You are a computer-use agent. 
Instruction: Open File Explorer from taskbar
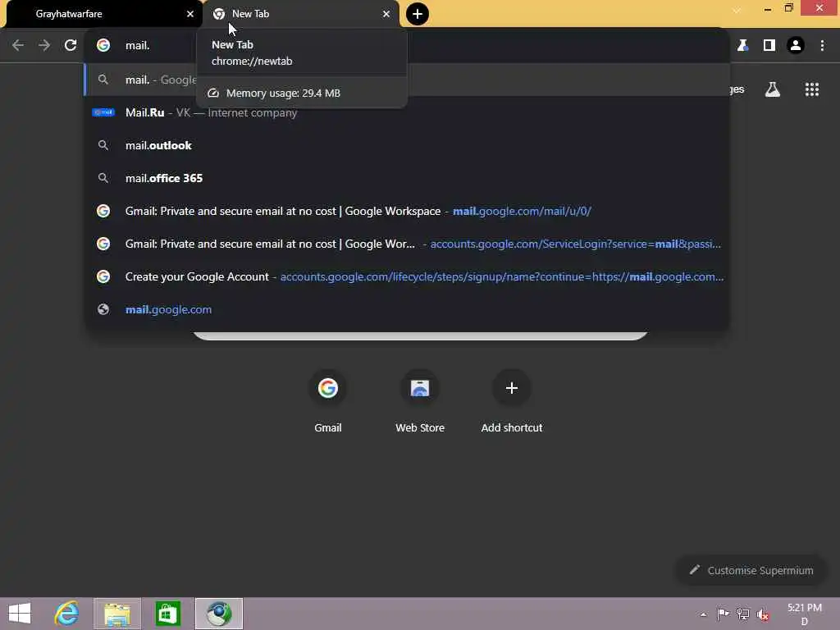coord(117,614)
